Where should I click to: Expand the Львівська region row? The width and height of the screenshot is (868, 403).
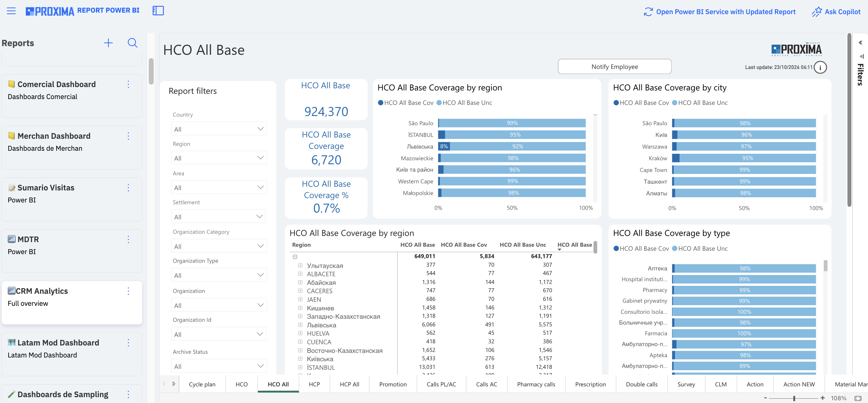[300, 325]
